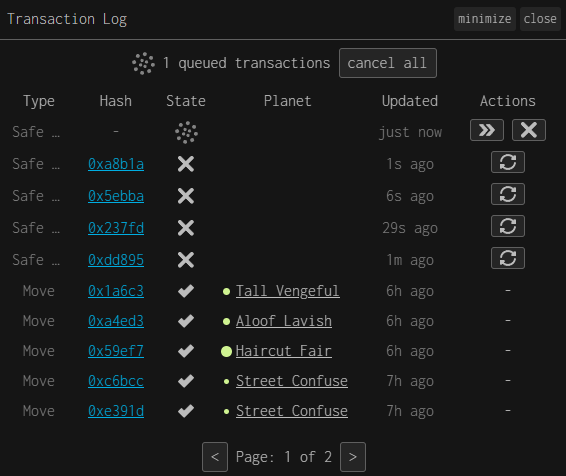
Task: Open hash link 0xa4ed3
Action: (x=116, y=321)
